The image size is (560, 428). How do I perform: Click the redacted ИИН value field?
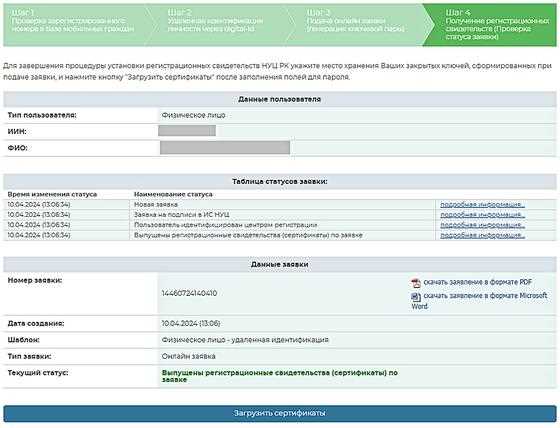tap(187, 131)
